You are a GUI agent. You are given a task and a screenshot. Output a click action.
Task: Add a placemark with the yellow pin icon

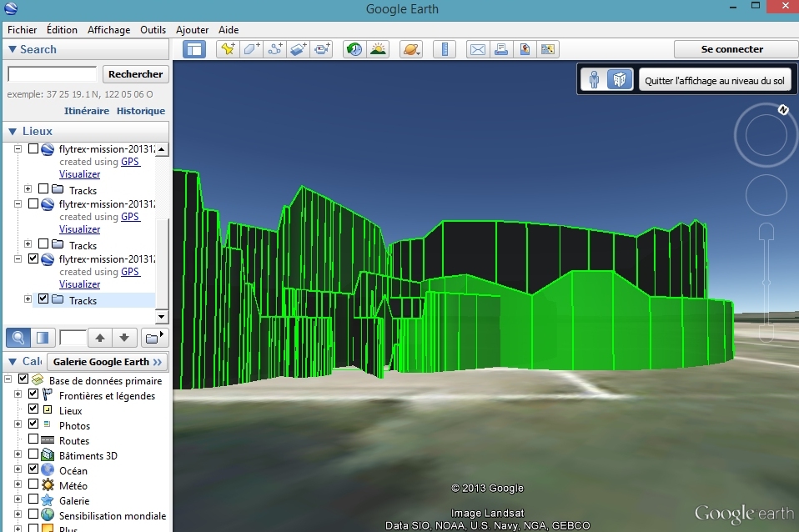[x=228, y=49]
